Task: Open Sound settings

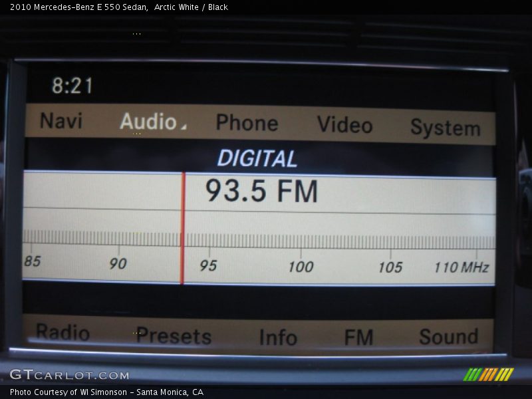Action: click(x=448, y=336)
